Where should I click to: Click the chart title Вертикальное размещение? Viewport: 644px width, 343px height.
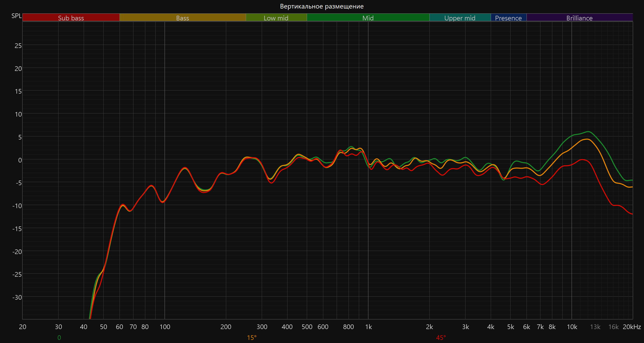[322, 6]
